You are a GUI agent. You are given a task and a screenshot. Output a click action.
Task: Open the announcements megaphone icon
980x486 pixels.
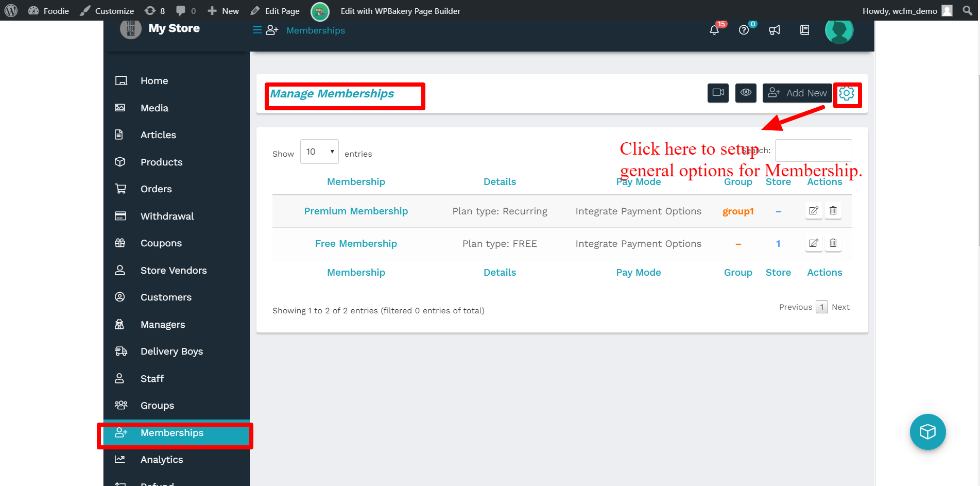(775, 30)
